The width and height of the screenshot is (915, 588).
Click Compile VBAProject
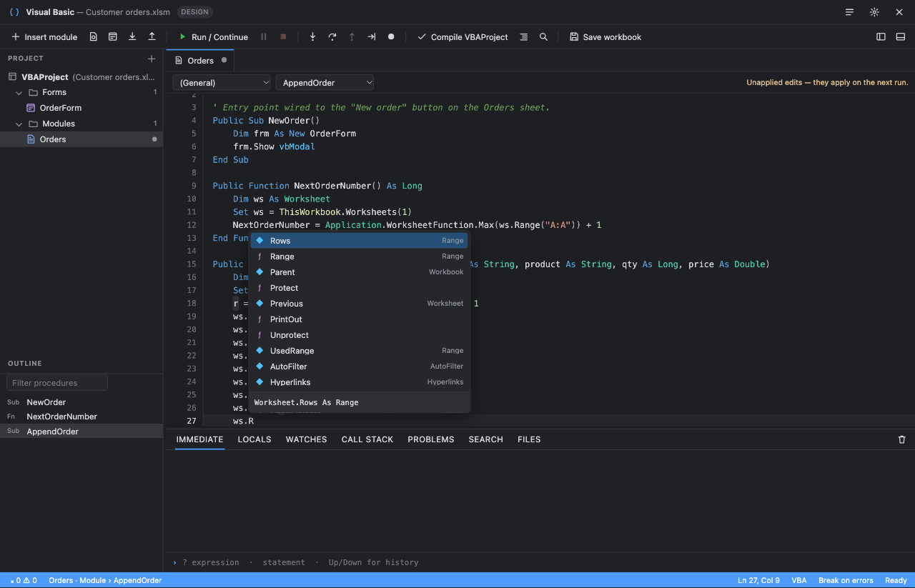coord(463,37)
